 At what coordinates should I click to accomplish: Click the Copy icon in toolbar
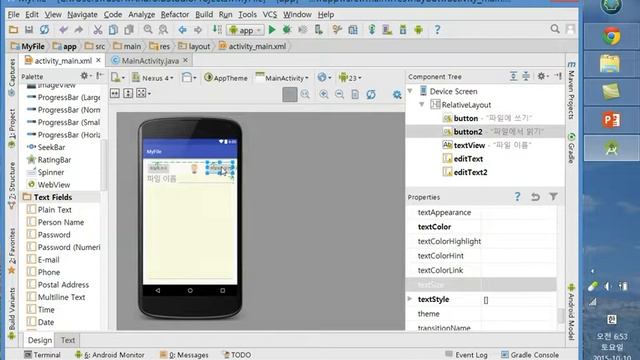click(113, 30)
